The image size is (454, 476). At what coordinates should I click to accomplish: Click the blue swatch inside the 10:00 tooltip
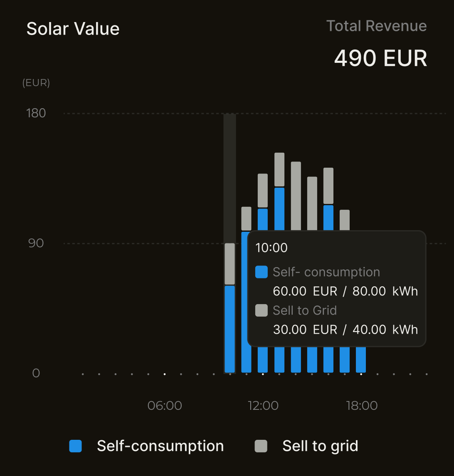tap(261, 272)
